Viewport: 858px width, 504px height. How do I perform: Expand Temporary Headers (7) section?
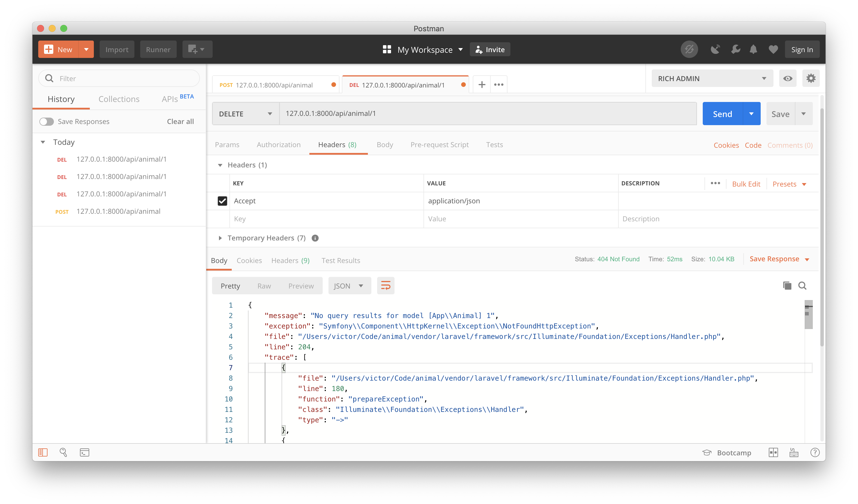click(220, 238)
